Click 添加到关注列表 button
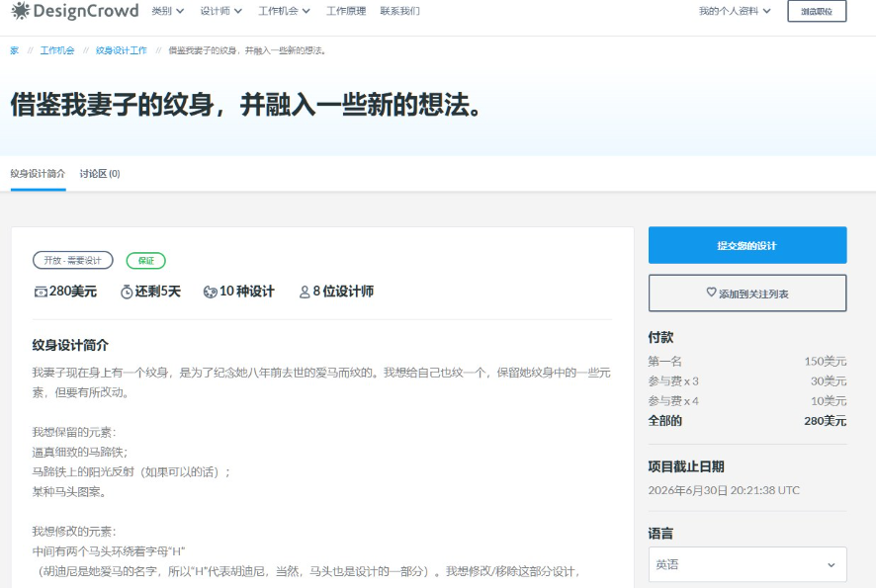The width and height of the screenshot is (876, 588). pos(747,294)
